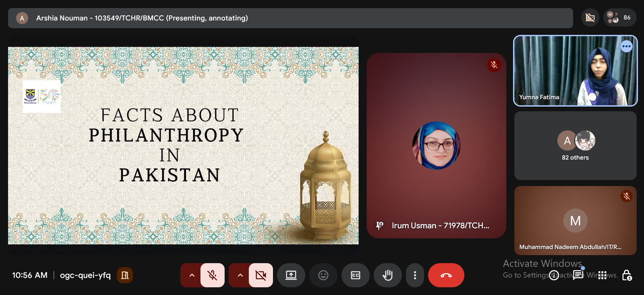Image resolution: width=644 pixels, height=295 pixels.
Task: Open host controls lock icon
Action: click(627, 275)
